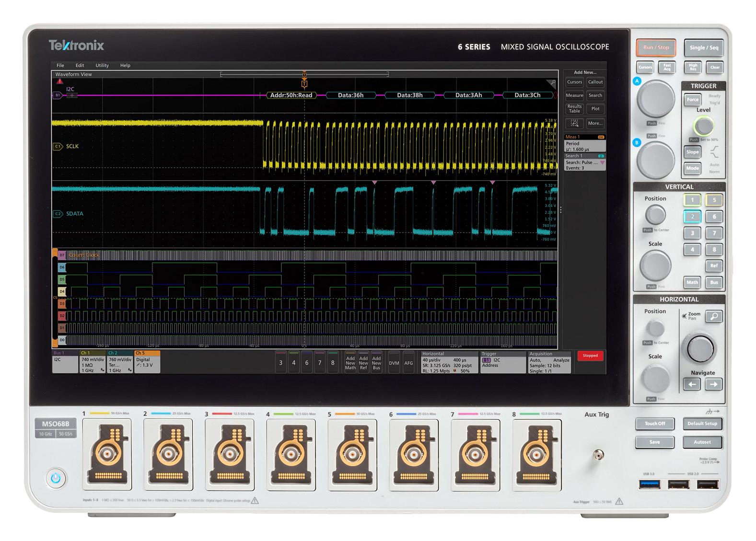Click Add New Bus
756x541 pixels.
pyautogui.click(x=376, y=363)
